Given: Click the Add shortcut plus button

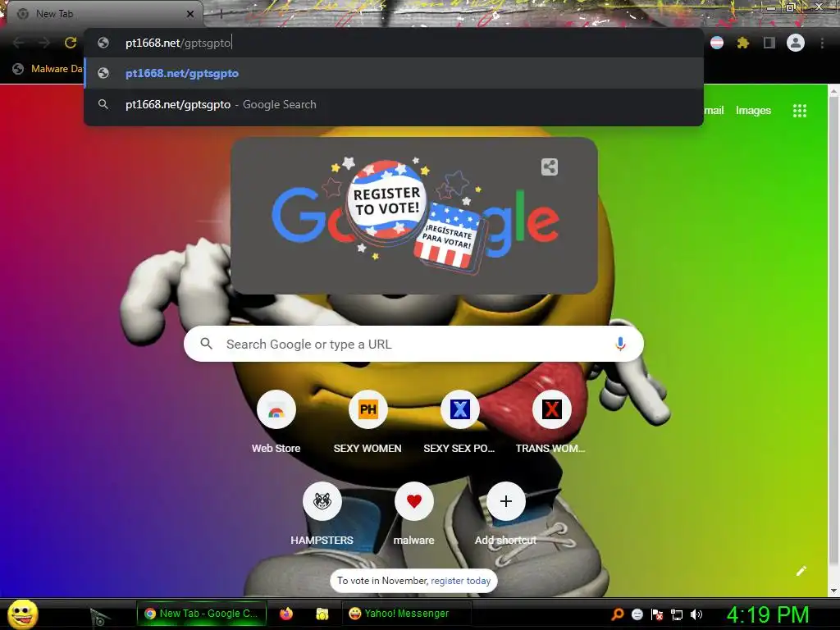Looking at the screenshot, I should pyautogui.click(x=505, y=501).
